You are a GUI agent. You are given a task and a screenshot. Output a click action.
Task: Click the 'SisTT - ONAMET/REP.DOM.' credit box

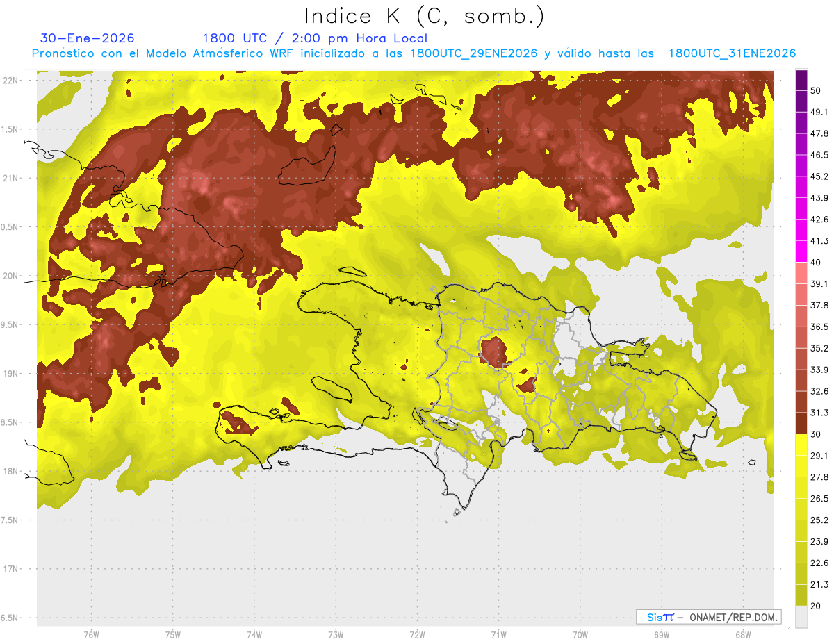coord(708,617)
